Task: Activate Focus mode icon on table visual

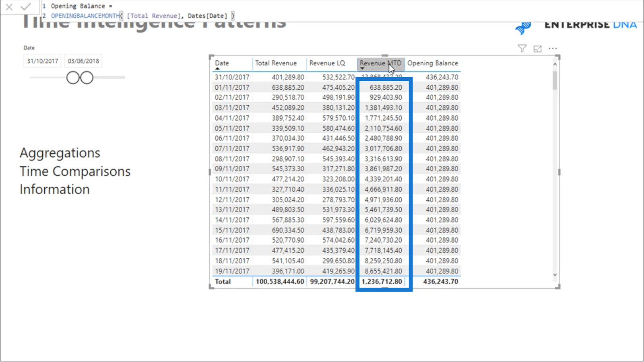Action: pyautogui.click(x=537, y=49)
